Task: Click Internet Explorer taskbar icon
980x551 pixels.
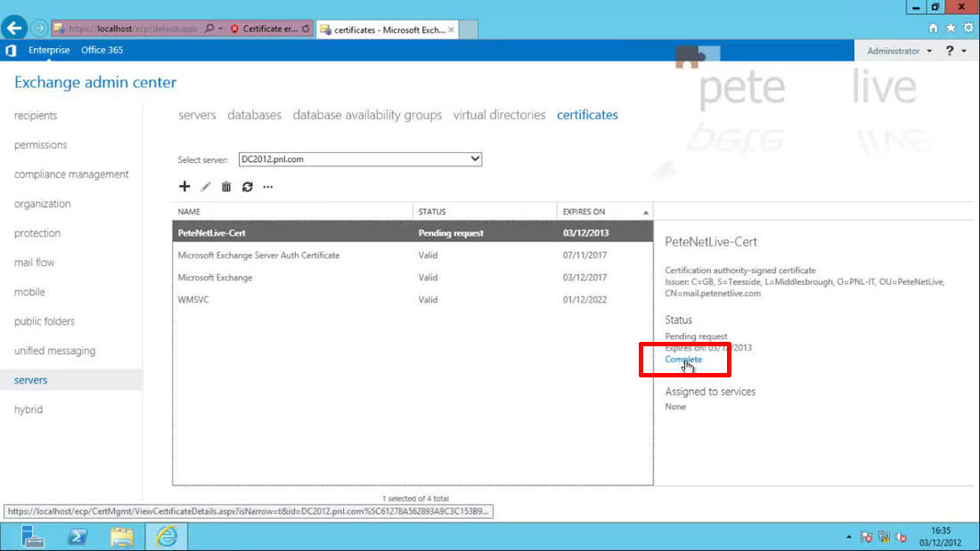Action: pos(167,537)
